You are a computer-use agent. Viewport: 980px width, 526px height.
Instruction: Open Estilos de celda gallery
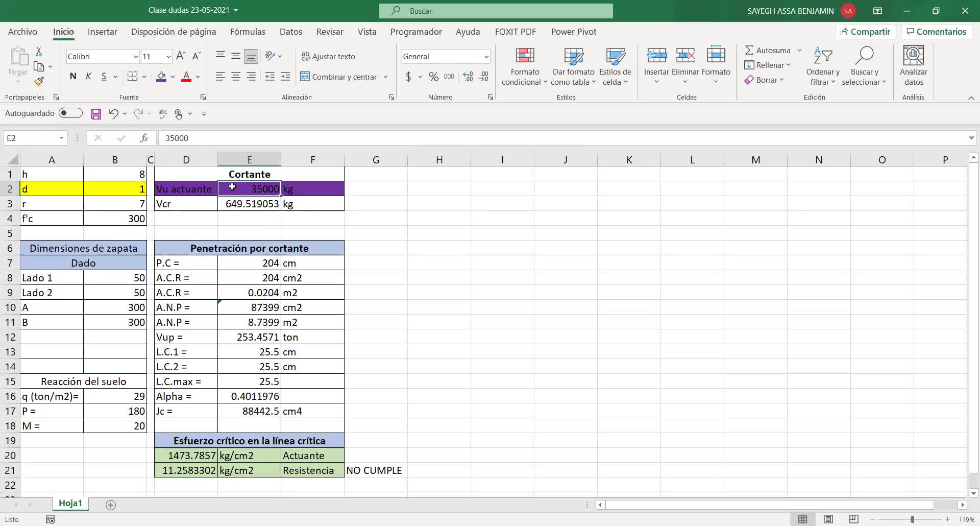(615, 67)
